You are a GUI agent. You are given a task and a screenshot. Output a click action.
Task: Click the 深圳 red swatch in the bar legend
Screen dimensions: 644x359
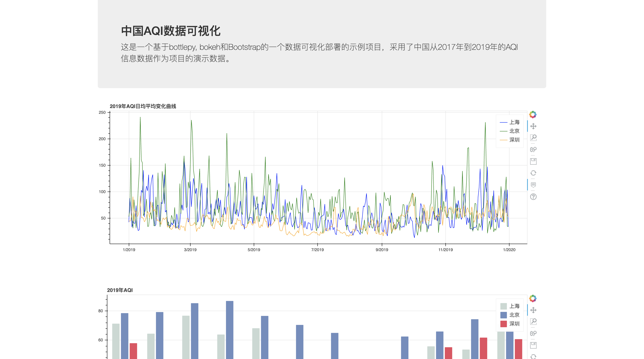pos(504,324)
